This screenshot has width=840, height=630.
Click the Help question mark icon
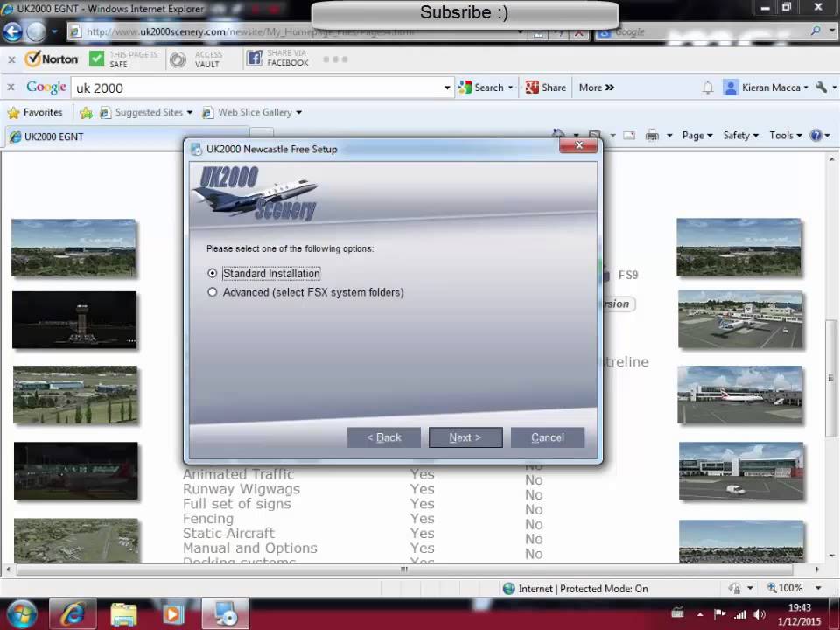pyautogui.click(x=815, y=136)
